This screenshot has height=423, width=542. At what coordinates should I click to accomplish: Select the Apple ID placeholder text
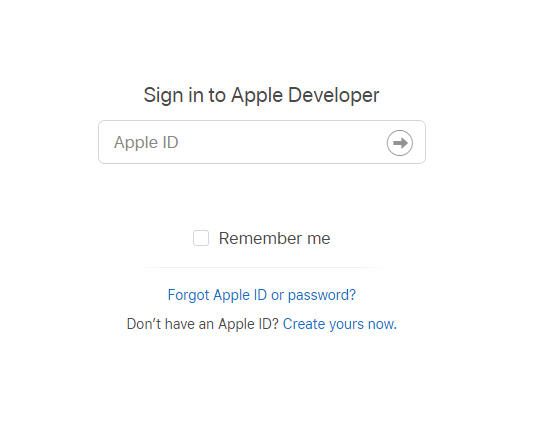(146, 142)
